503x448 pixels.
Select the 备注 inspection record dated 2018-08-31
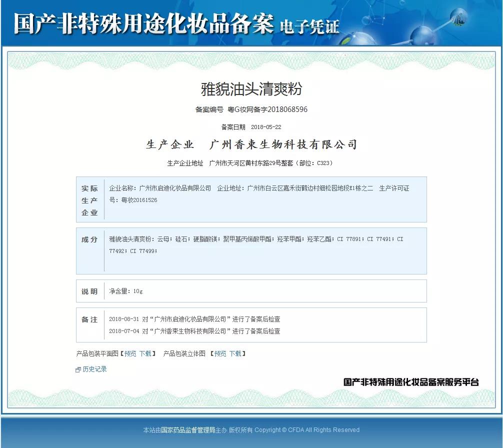point(194,318)
